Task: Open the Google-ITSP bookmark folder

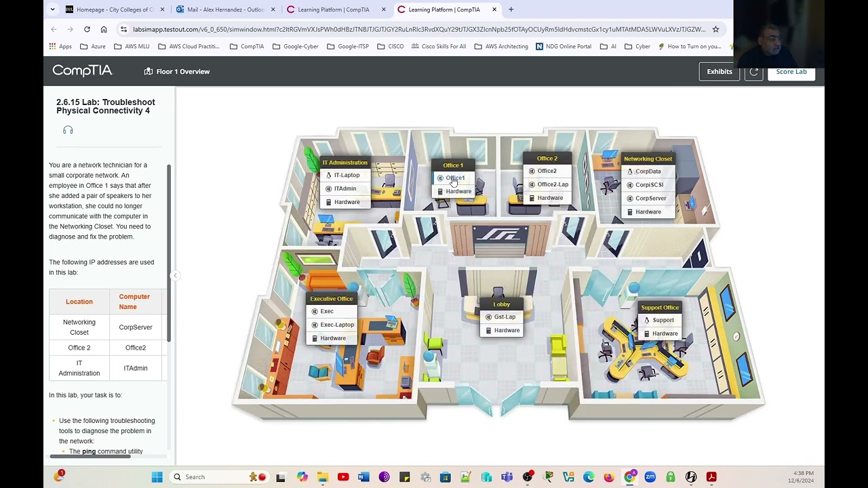Action: pos(348,47)
